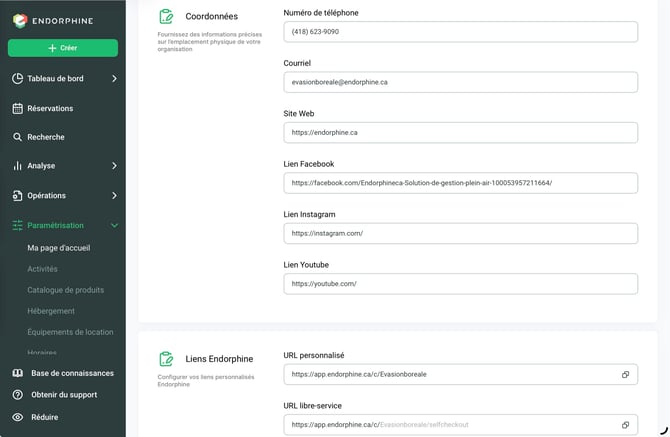Open Équipements de location settings
Image resolution: width=670 pixels, height=437 pixels.
pos(71,332)
